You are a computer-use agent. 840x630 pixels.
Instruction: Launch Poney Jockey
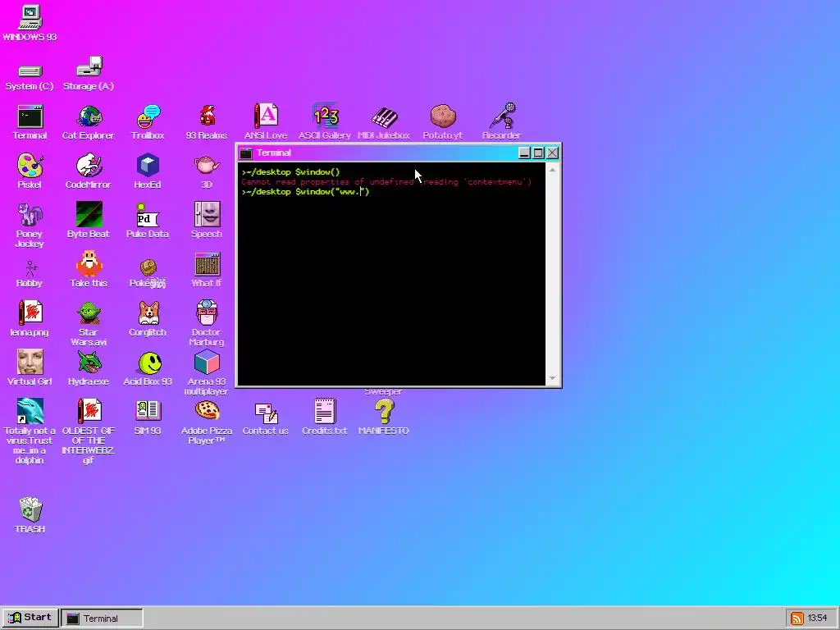(x=30, y=225)
